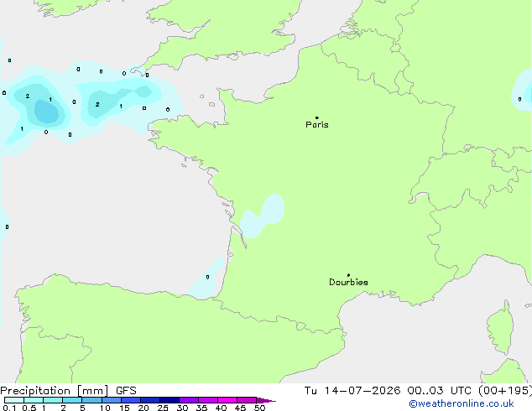The image size is (532, 411).
Task: Select the Dourbies location dot marker
Action: [348, 275]
